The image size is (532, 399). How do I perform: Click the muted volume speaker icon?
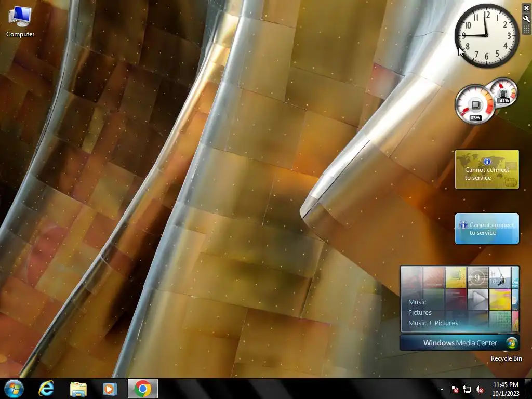coord(480,389)
